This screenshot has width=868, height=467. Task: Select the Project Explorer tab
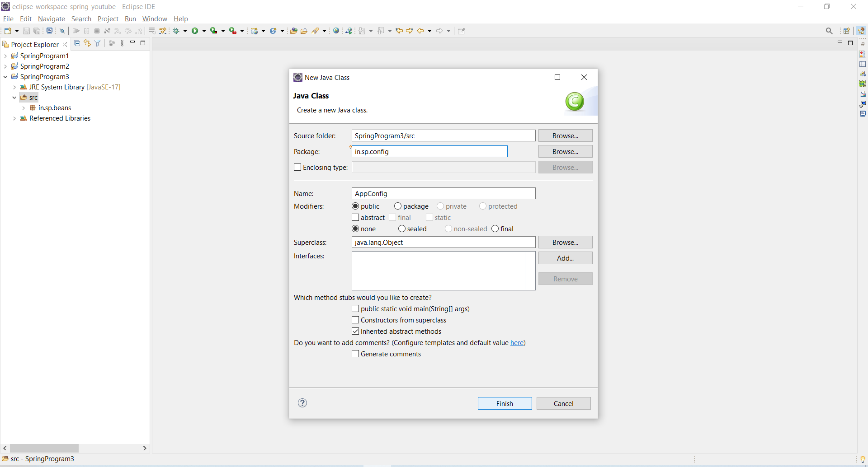(x=35, y=44)
